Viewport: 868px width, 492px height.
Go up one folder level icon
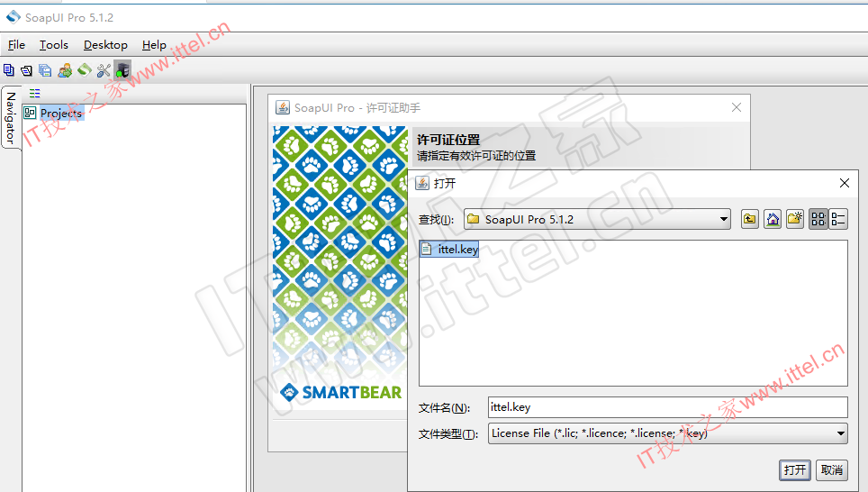pos(750,219)
